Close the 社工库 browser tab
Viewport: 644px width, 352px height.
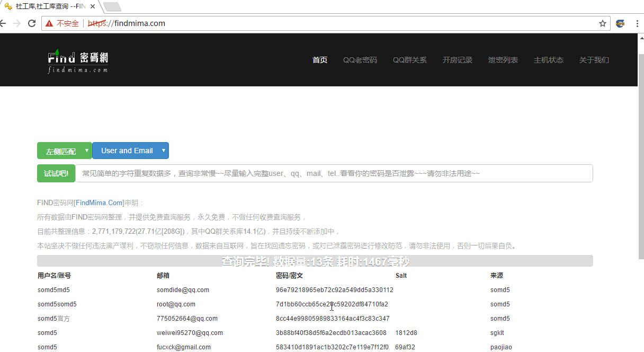[93, 7]
